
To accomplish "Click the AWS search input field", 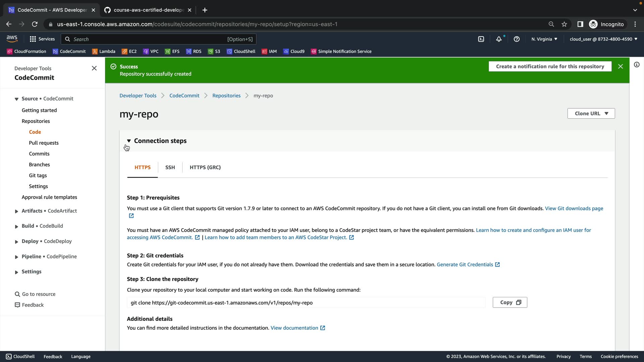I will tap(148, 39).
